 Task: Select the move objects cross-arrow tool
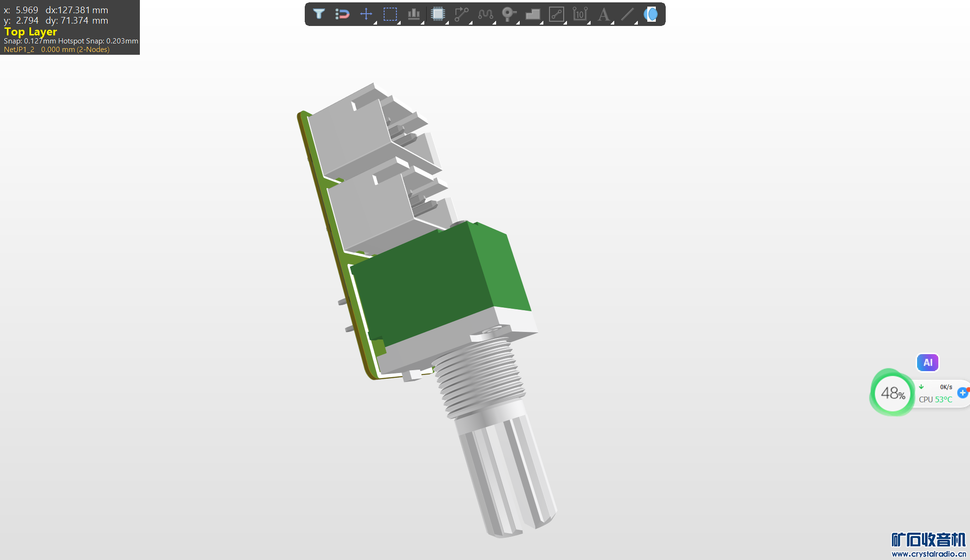click(366, 14)
